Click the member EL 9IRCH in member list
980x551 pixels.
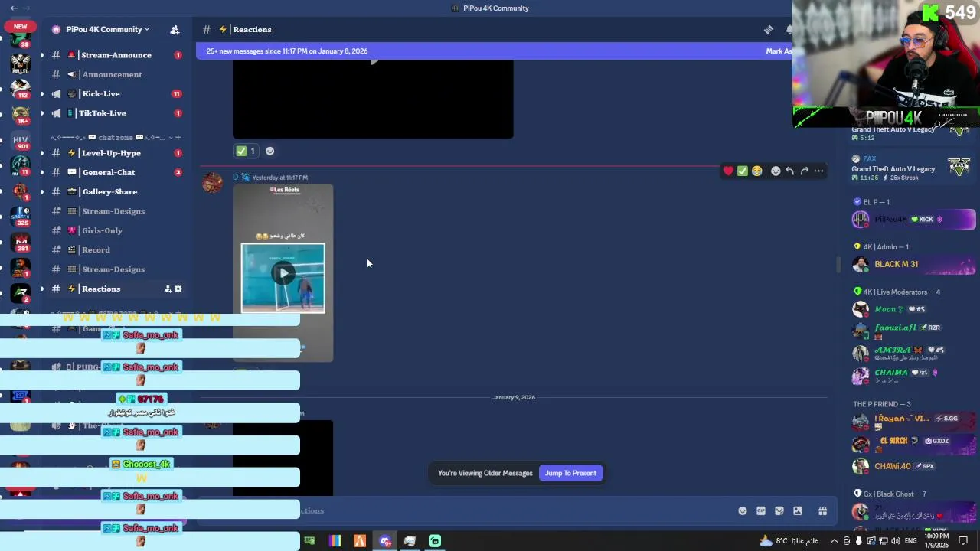pyautogui.click(x=913, y=443)
